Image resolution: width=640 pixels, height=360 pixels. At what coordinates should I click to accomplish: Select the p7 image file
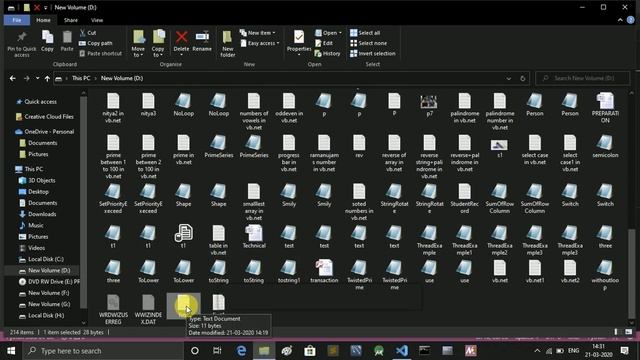429,105
